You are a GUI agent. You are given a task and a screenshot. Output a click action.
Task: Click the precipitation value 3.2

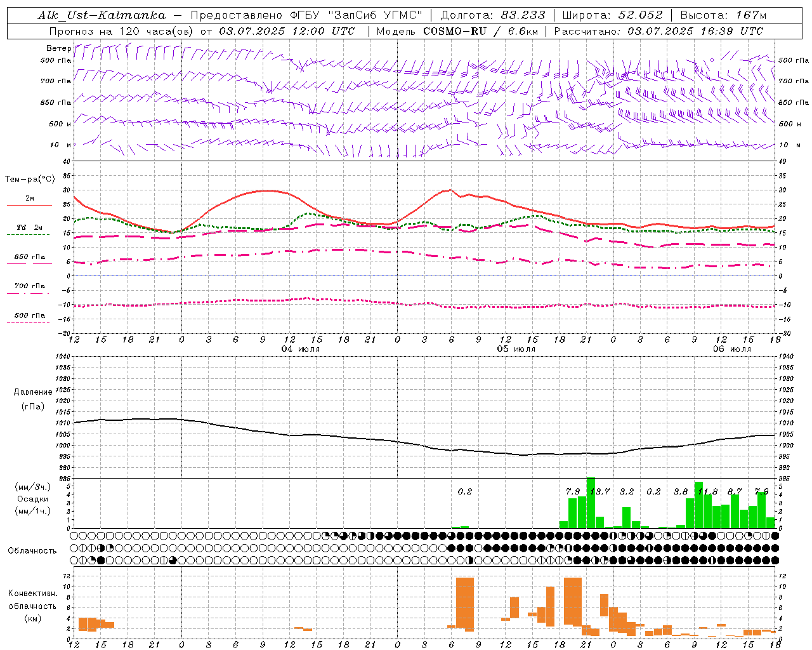tap(627, 492)
